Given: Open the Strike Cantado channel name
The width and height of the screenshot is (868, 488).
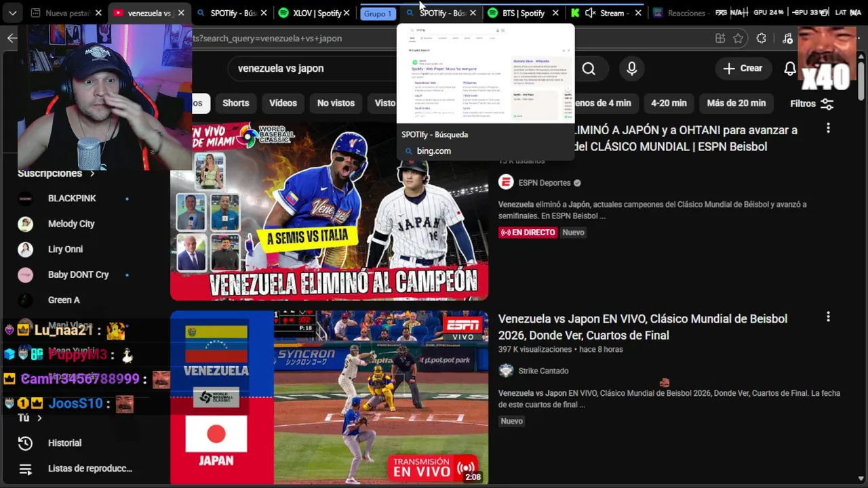Looking at the screenshot, I should pyautogui.click(x=543, y=371).
